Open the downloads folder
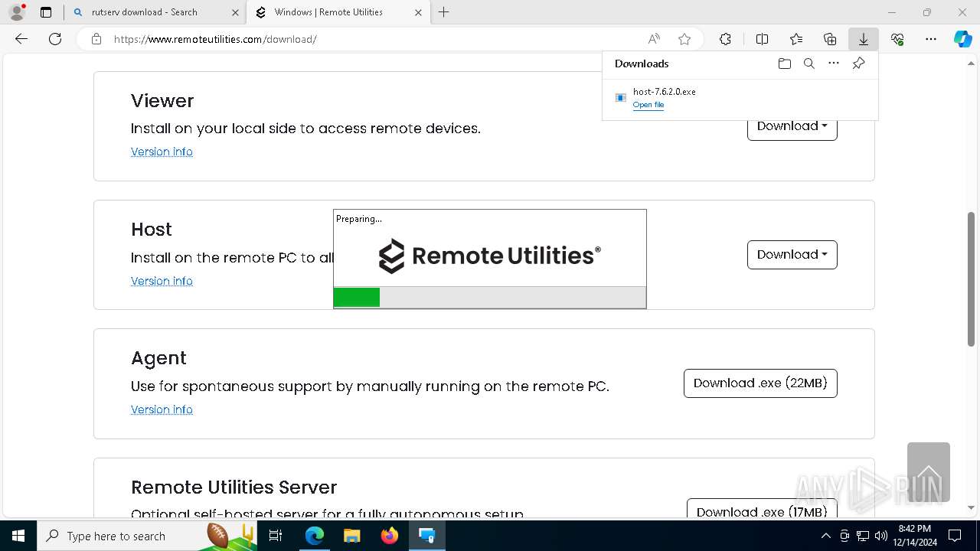This screenshot has height=551, width=980. click(x=785, y=64)
